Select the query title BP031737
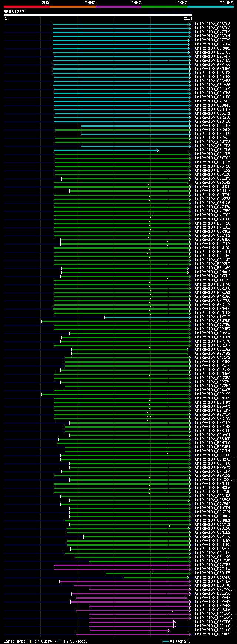 [14, 12]
